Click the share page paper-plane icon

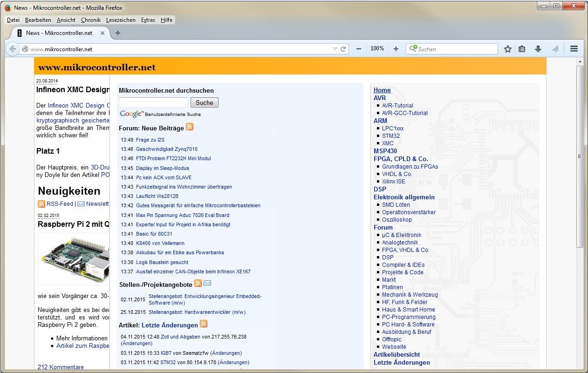pyautogui.click(x=554, y=49)
